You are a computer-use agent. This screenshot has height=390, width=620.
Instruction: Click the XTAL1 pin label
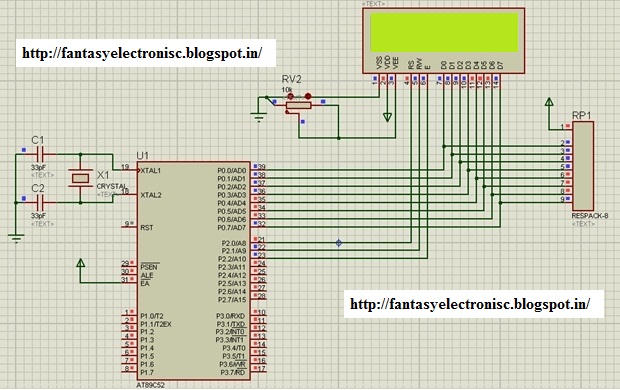click(151, 170)
